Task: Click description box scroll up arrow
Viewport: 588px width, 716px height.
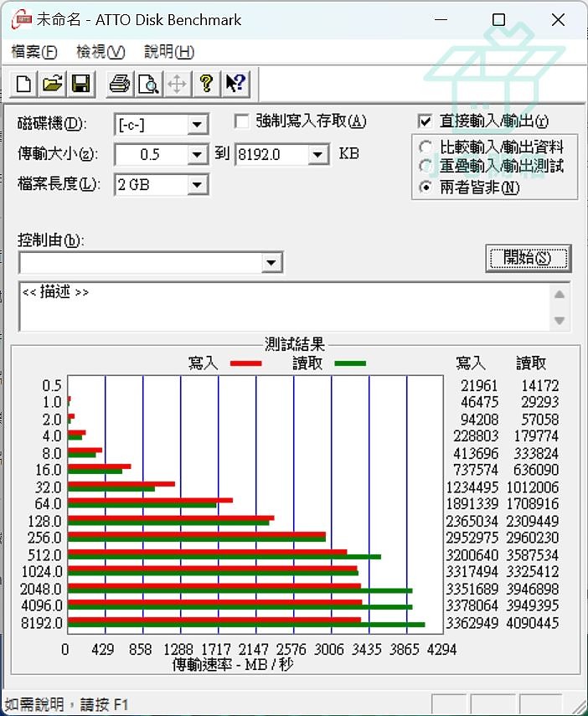Action: click(x=560, y=295)
